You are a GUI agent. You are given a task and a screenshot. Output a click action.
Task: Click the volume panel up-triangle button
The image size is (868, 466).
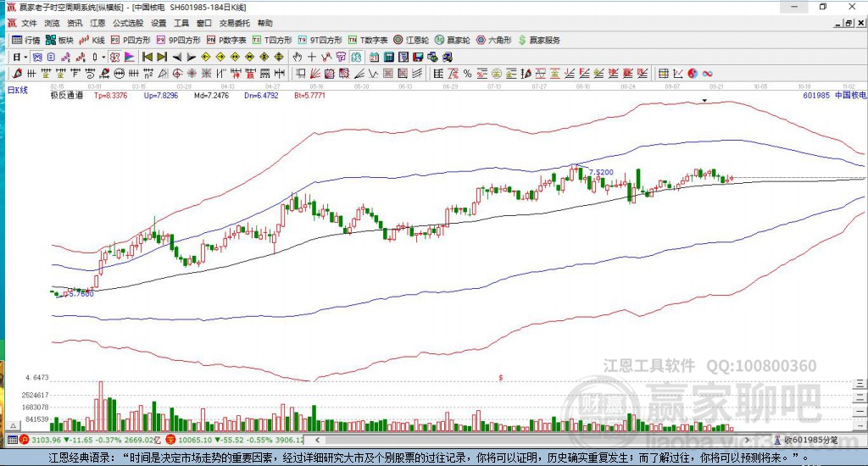click(x=14, y=425)
